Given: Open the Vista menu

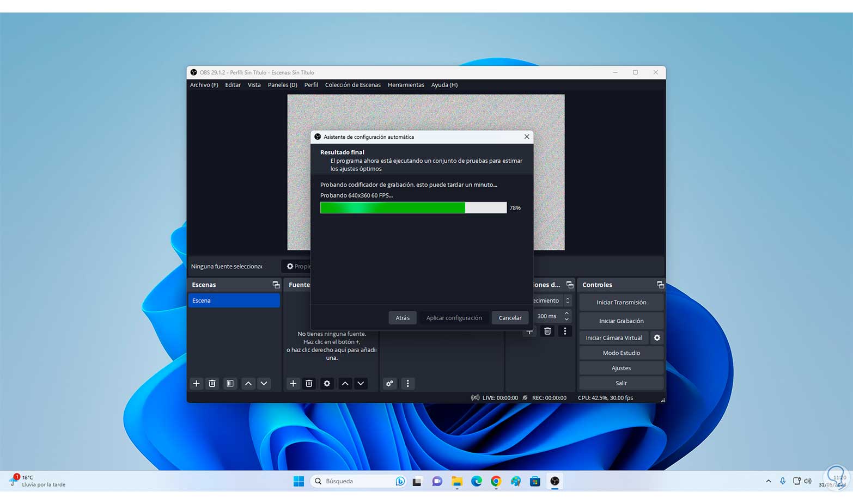Looking at the screenshot, I should point(254,85).
